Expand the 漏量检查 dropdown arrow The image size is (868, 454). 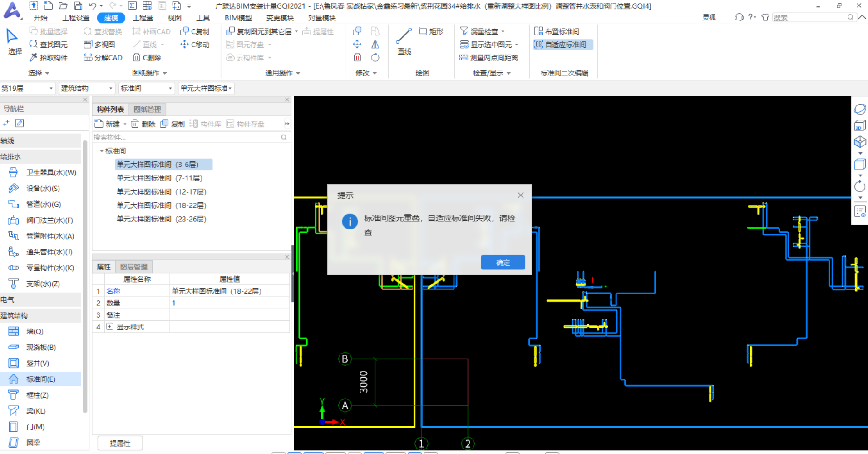point(503,32)
